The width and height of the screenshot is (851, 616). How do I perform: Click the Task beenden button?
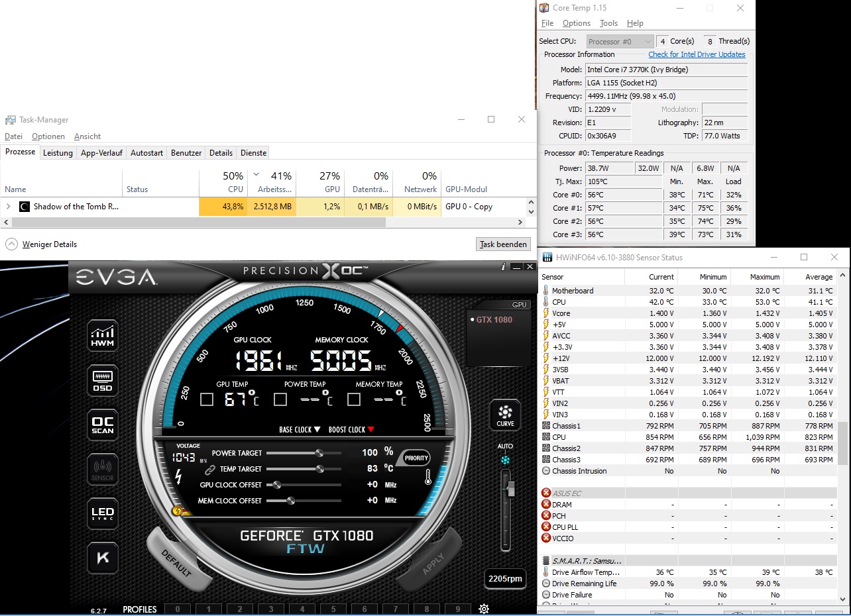504,244
